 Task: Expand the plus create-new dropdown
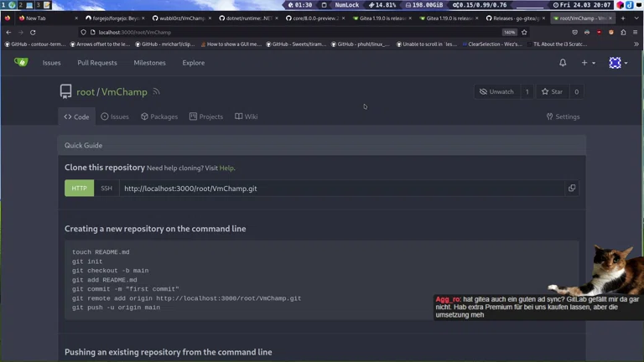coord(588,63)
